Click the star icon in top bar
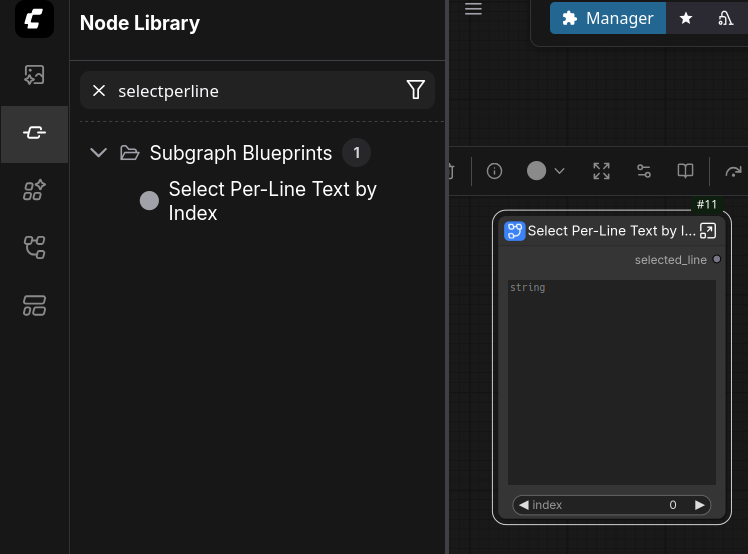The image size is (748, 554). (x=686, y=18)
